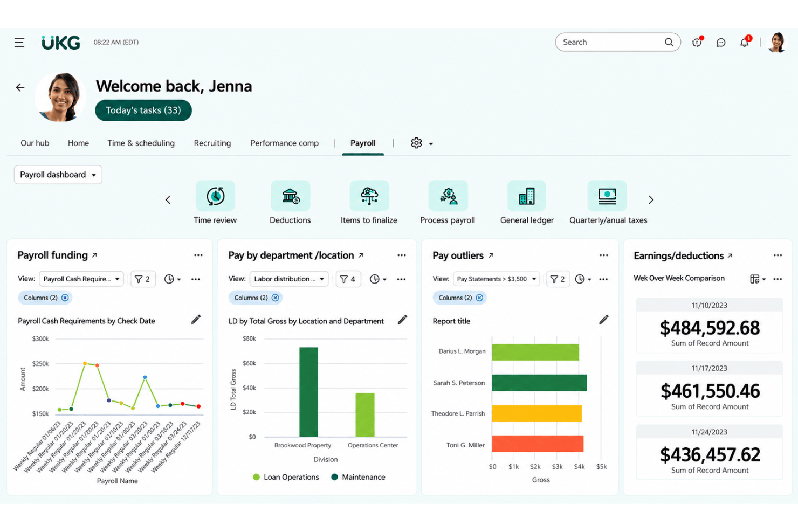Remove Columns (2) chip in Payroll funding
798x532 pixels.
tap(65, 298)
